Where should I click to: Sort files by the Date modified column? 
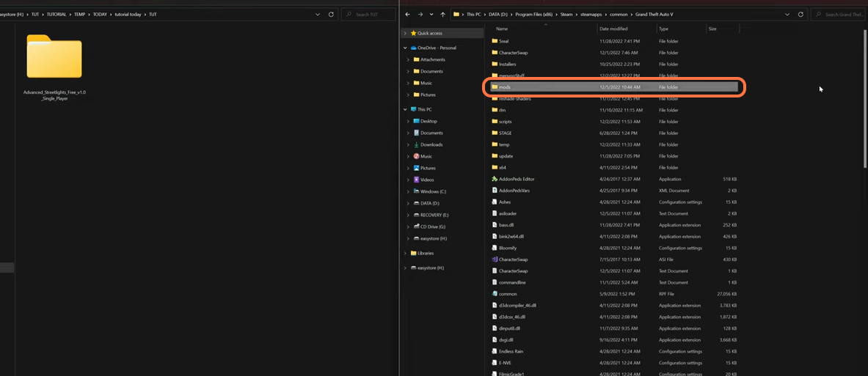point(613,29)
